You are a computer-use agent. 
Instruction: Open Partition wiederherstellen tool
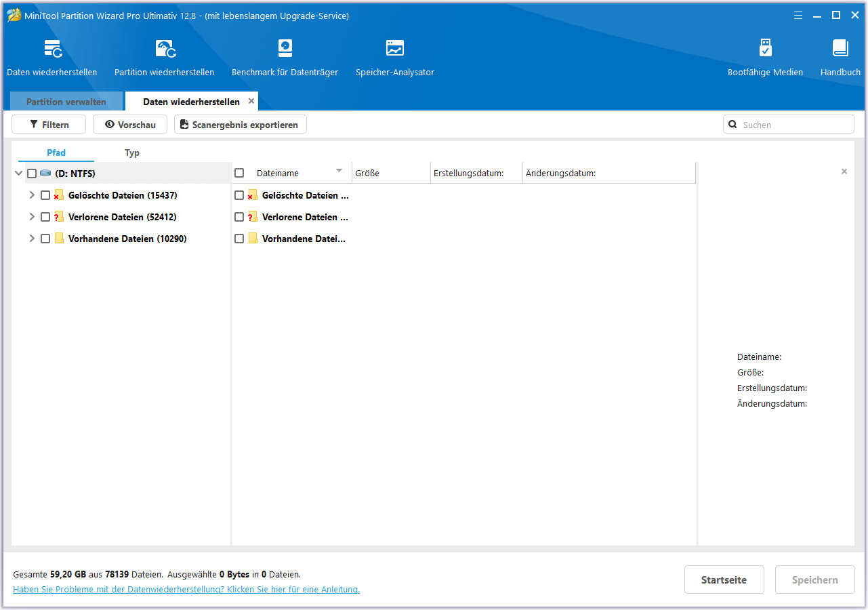(x=165, y=58)
